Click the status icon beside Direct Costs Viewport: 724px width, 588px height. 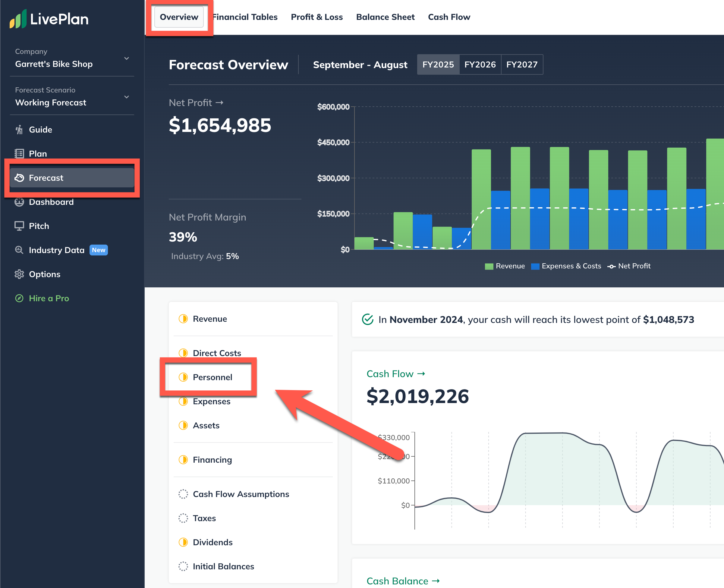click(183, 353)
